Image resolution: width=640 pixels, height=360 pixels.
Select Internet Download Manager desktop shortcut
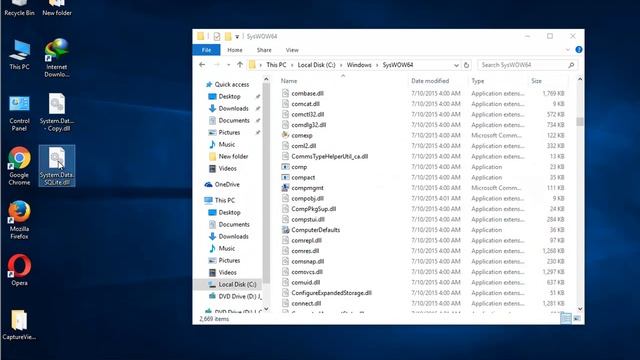(x=57, y=58)
